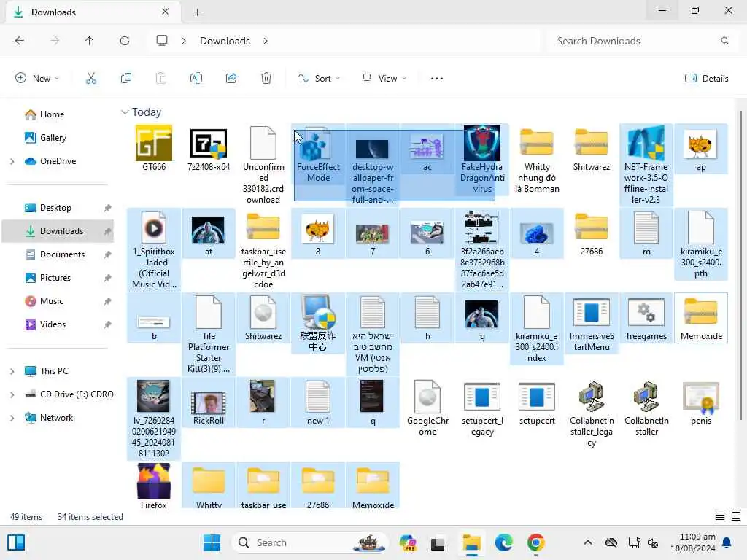Screen dimensions: 747x560
Task: Open the View dropdown menu
Action: (384, 79)
